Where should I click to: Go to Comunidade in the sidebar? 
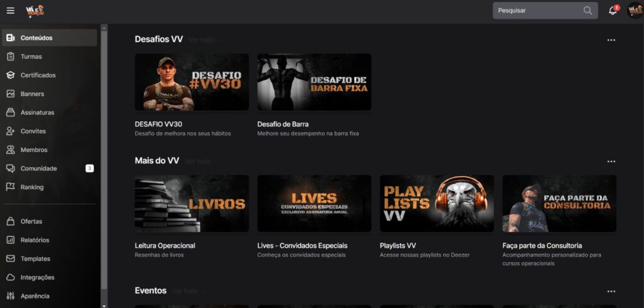(x=38, y=168)
